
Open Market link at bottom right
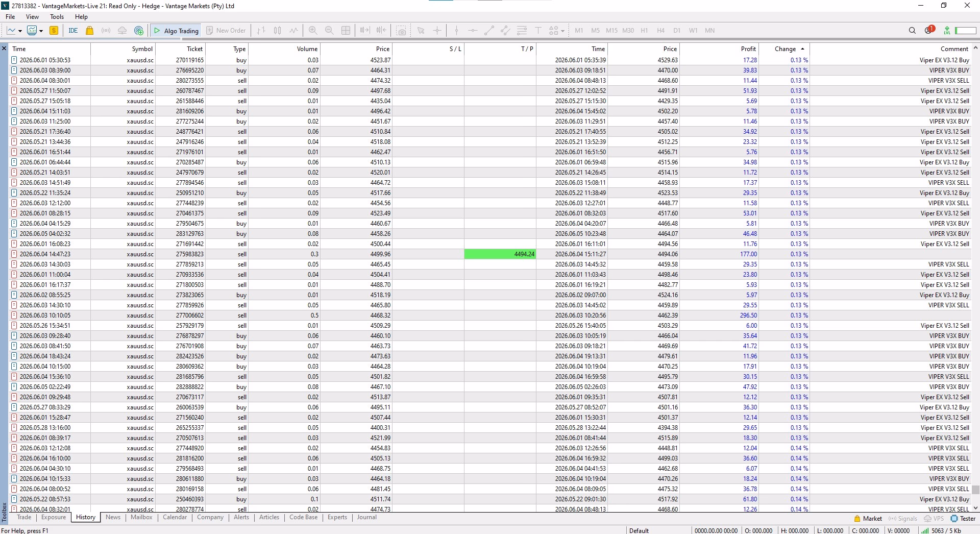tap(868, 519)
